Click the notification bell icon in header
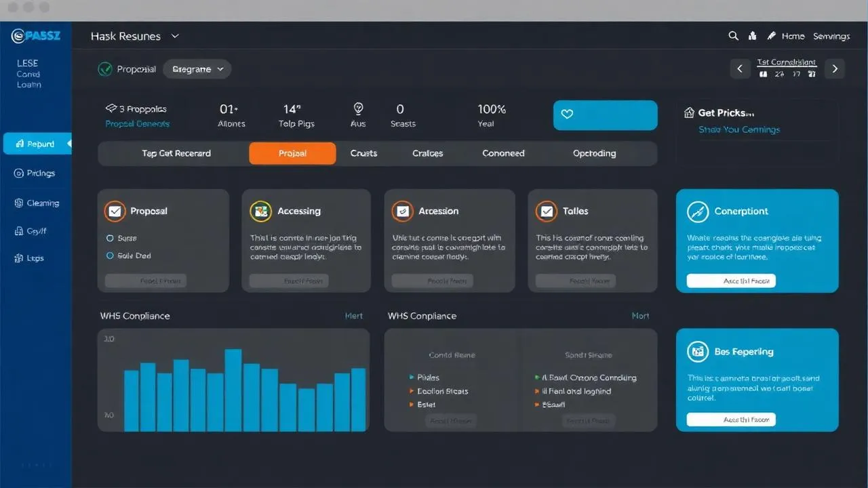Screen dimensions: 868x488 tap(752, 36)
